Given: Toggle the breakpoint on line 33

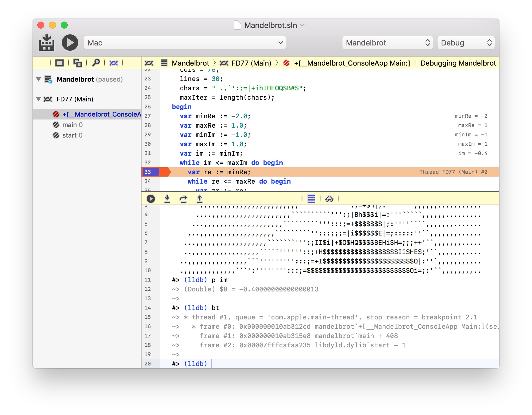Looking at the screenshot, I should click(x=150, y=172).
